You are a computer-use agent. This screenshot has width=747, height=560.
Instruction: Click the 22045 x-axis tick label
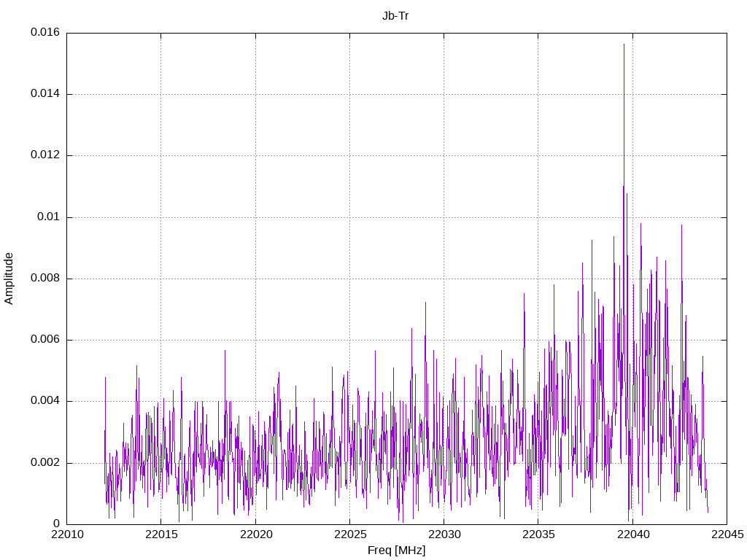(727, 534)
